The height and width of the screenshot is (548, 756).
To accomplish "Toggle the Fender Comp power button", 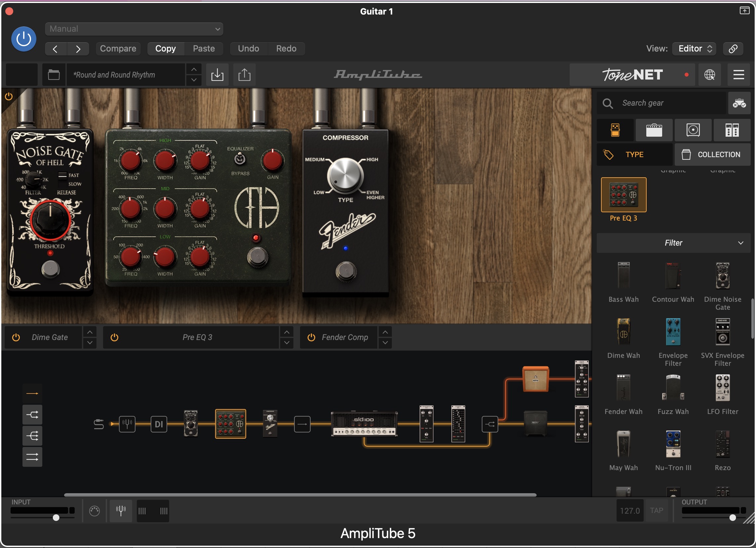I will click(x=311, y=337).
